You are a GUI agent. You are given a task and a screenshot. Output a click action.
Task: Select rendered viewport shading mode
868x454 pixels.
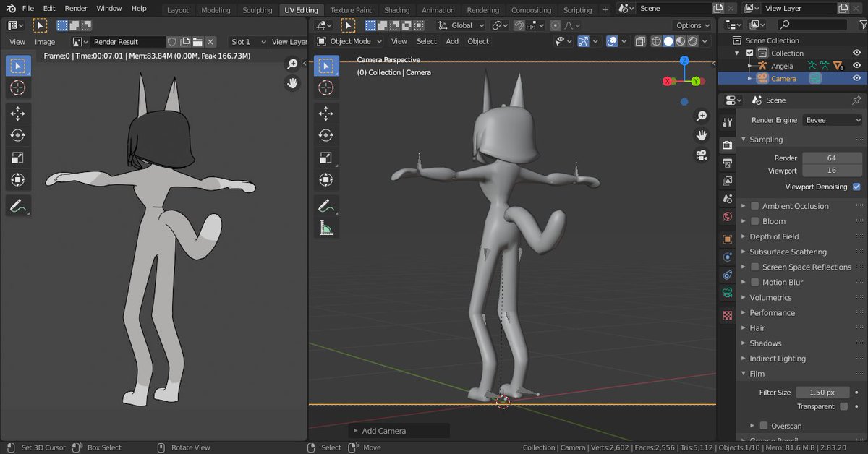(692, 41)
